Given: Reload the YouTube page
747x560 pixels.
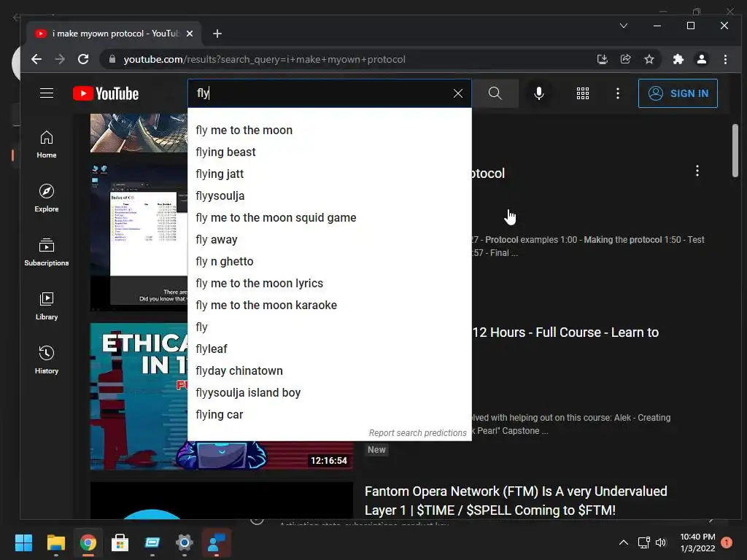Looking at the screenshot, I should coord(83,59).
